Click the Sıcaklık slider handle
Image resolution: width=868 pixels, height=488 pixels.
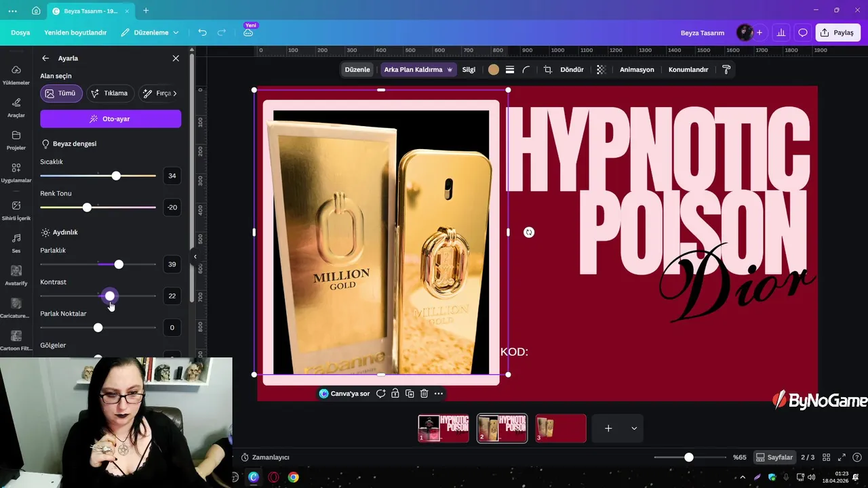click(116, 176)
